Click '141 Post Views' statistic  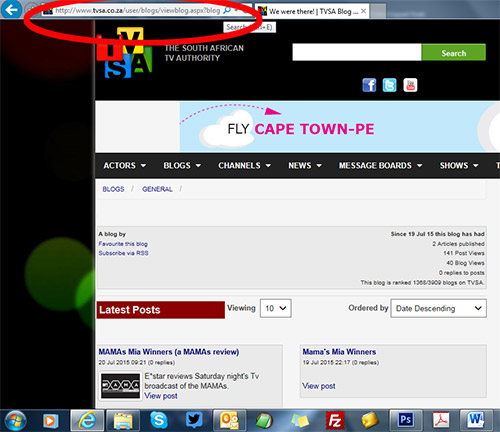[464, 253]
